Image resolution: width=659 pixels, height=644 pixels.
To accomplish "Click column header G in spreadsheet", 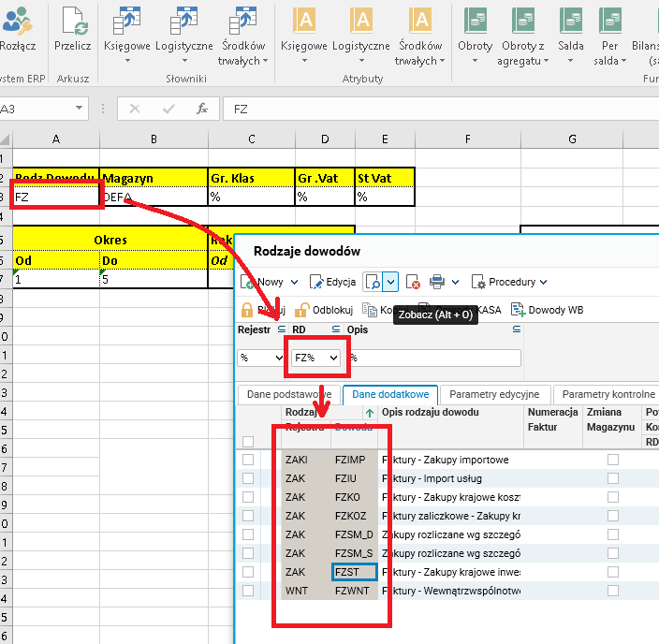I will (x=572, y=139).
